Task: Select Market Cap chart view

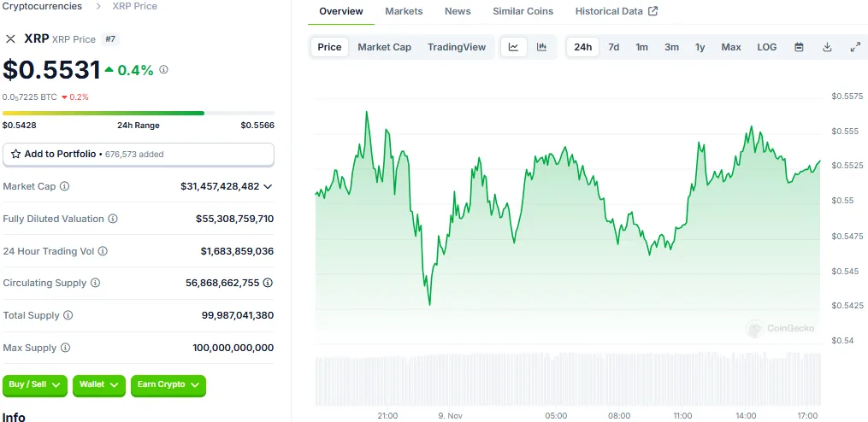Action: [384, 47]
